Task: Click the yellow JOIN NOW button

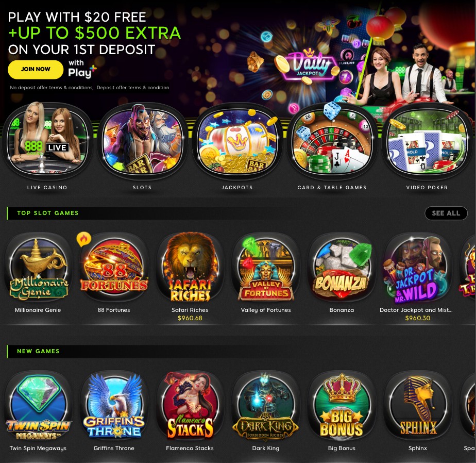Action: click(36, 69)
